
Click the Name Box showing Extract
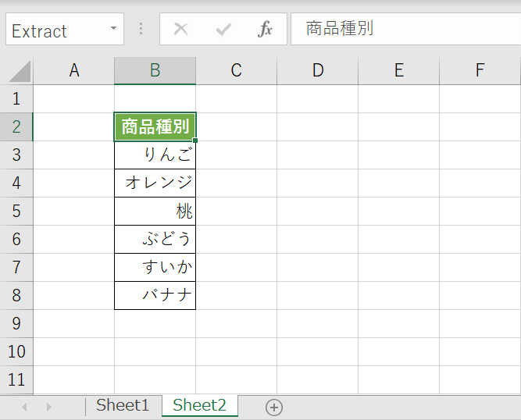(x=65, y=29)
